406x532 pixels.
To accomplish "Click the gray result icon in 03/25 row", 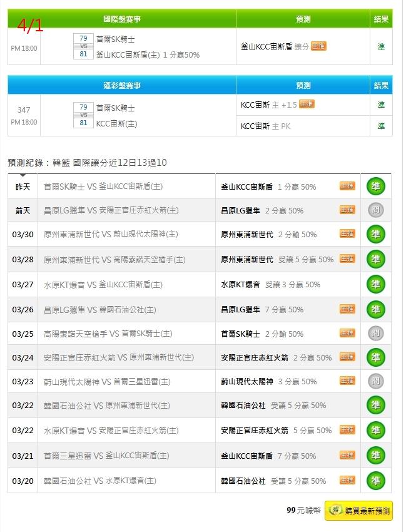I will click(376, 334).
